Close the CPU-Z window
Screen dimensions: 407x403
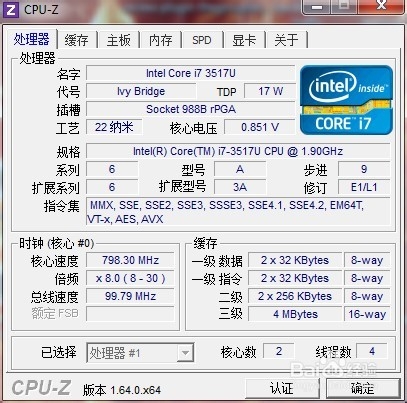381,6
